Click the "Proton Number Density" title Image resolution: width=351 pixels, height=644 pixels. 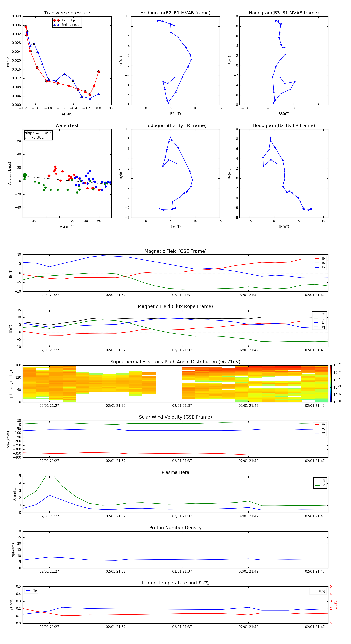pyautogui.click(x=175, y=528)
